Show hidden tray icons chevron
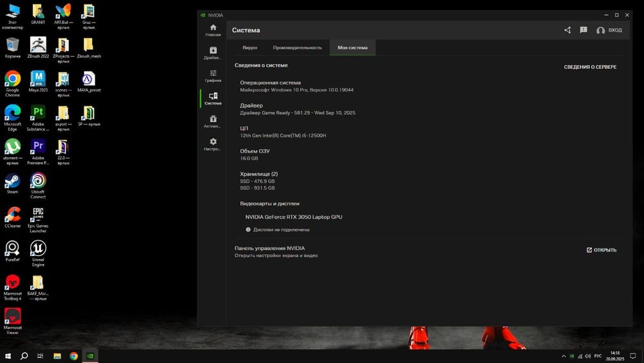This screenshot has width=644, height=363. [563, 356]
